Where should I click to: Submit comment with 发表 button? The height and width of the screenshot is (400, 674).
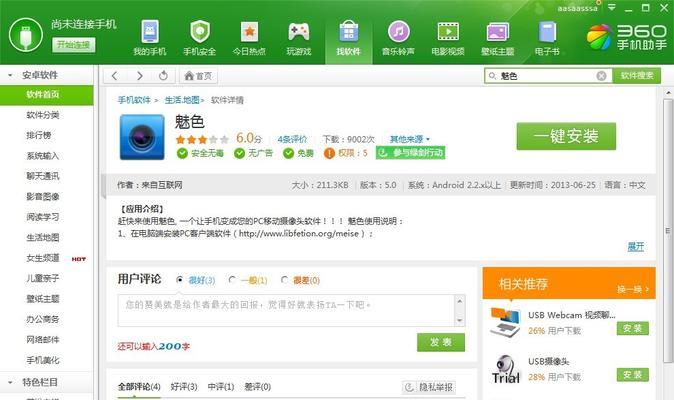click(441, 342)
